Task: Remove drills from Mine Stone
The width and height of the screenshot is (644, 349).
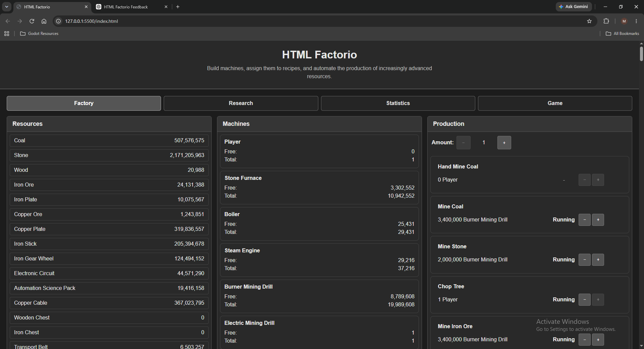Action: (585, 260)
